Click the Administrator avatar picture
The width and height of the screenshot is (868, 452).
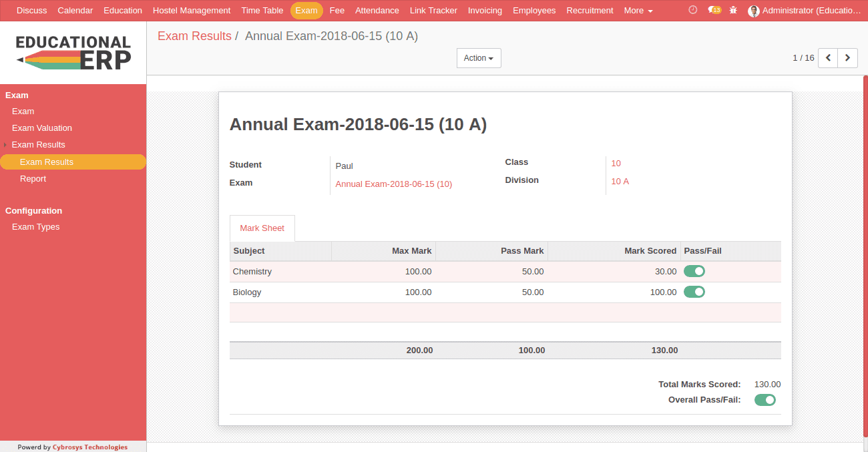click(x=754, y=11)
